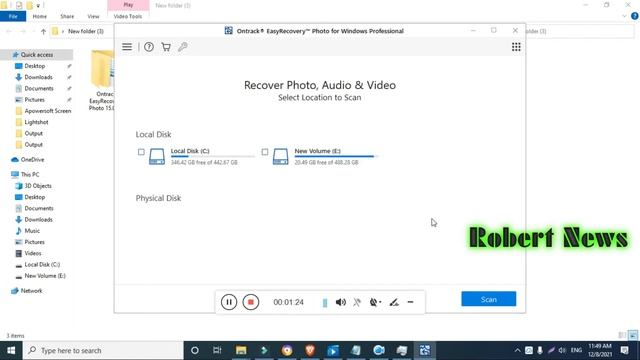Open Downloads under Quick access
Screen dimensions: 640x360
[38, 77]
